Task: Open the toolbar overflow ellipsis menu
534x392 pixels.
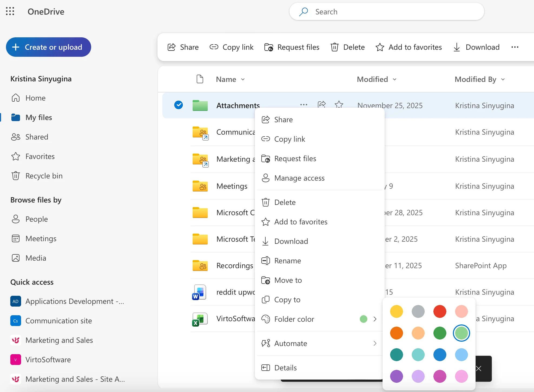Action: [x=515, y=47]
